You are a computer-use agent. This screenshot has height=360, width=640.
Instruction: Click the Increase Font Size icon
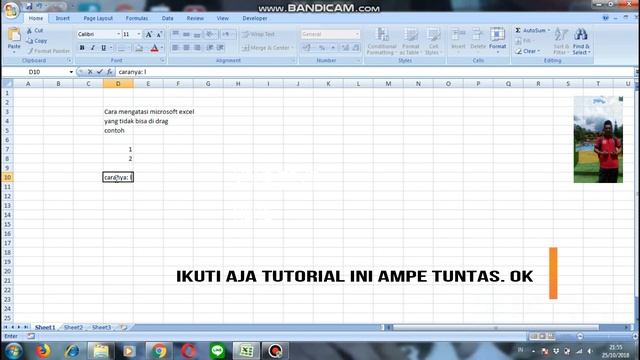[x=149, y=35]
